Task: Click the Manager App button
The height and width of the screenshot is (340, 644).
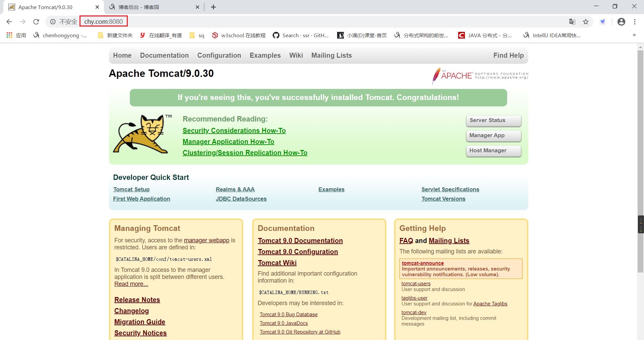Action: [x=493, y=136]
